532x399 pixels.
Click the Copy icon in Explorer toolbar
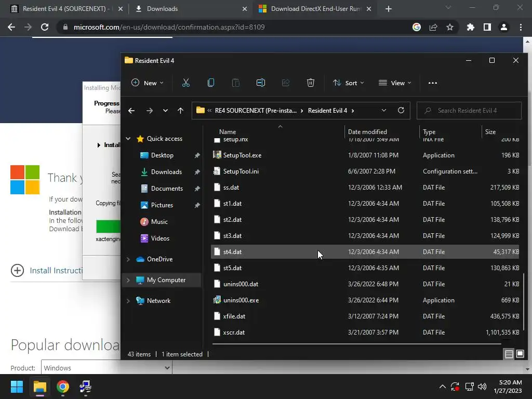[211, 83]
